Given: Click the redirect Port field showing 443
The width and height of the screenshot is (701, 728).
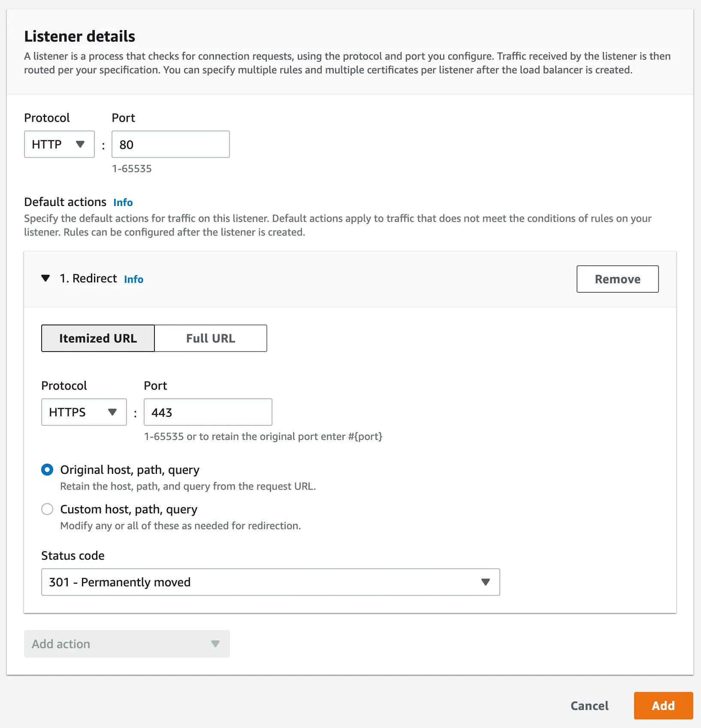Looking at the screenshot, I should (x=208, y=412).
